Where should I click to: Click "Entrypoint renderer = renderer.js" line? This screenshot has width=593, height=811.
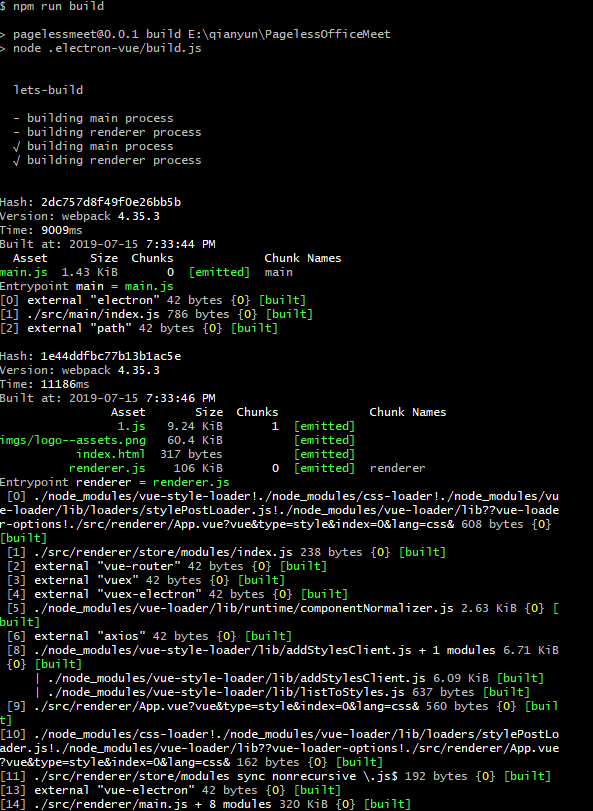pos(115,482)
